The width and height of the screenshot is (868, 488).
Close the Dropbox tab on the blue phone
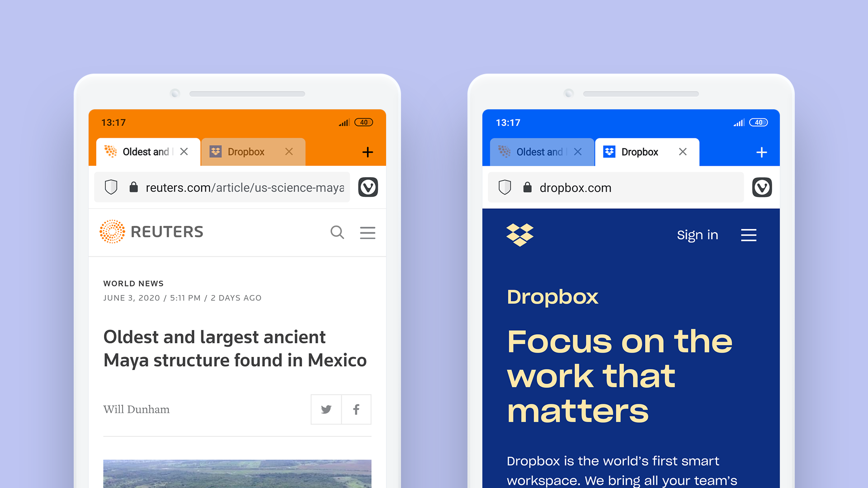coord(683,152)
